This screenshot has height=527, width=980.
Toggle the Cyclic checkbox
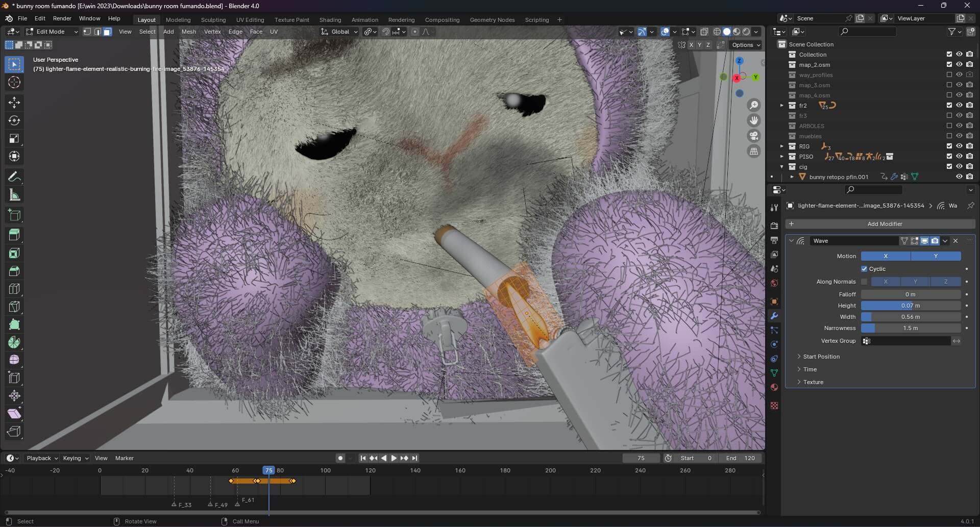click(x=864, y=269)
